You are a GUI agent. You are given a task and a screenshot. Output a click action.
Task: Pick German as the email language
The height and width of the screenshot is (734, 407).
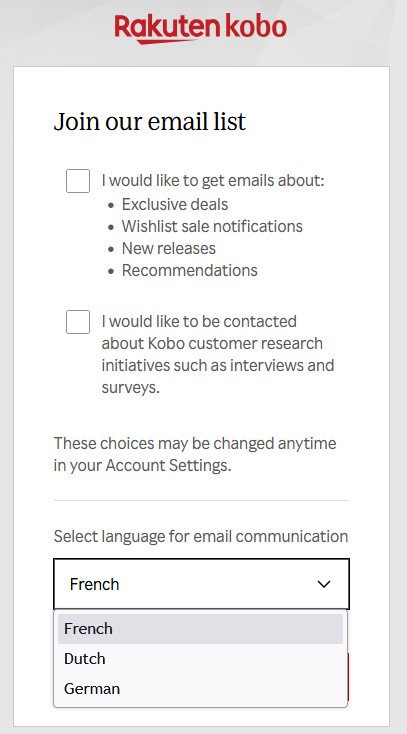tap(200, 689)
